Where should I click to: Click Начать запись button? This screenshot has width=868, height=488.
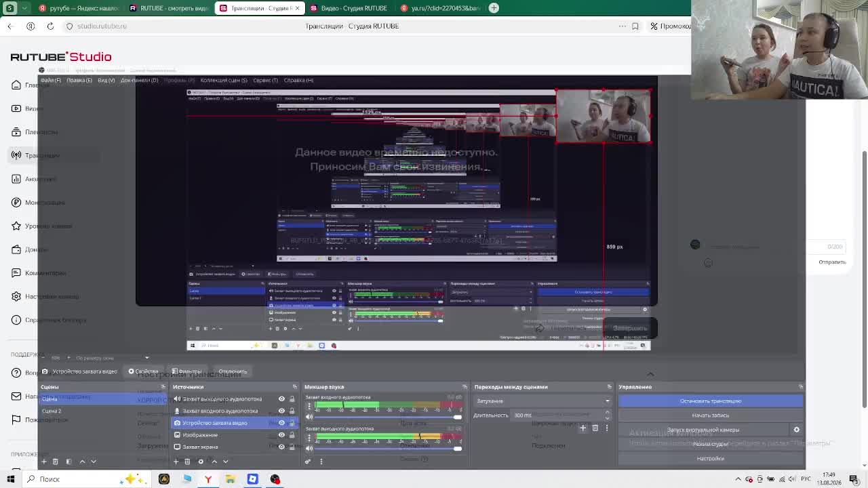pos(711,415)
